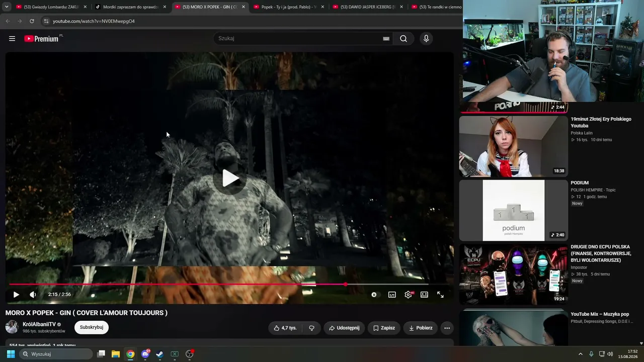Image resolution: width=644 pixels, height=362 pixels.
Task: Open the PODIUM video thumbnail
Action: [x=513, y=211]
